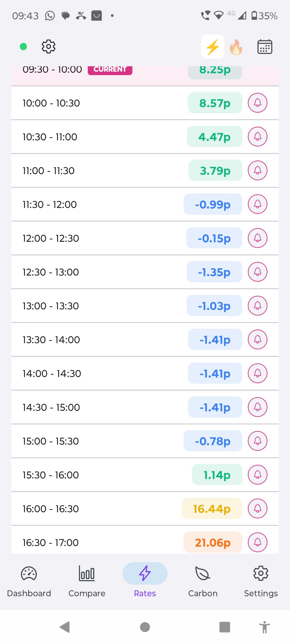
Task: Enable bell alert for 16:00 - 16:30
Action: (x=258, y=508)
